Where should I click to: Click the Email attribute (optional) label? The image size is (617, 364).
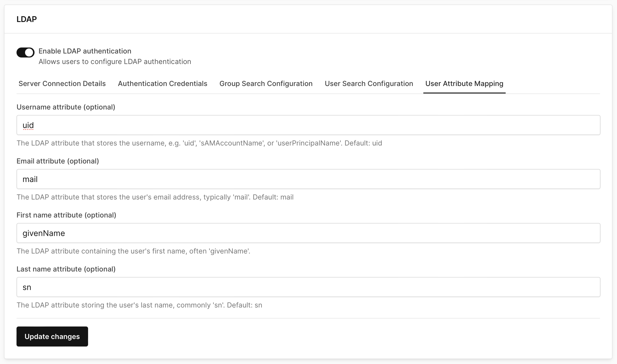[58, 161]
